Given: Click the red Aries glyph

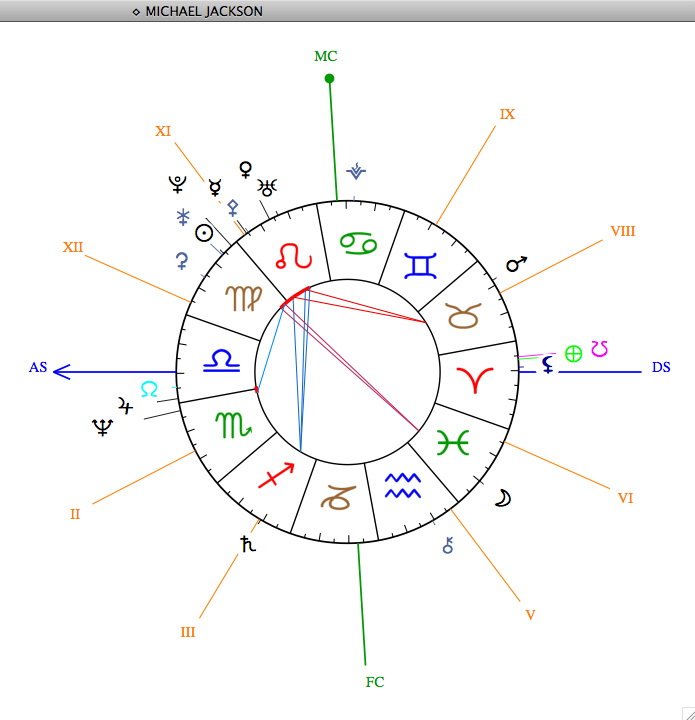Looking at the screenshot, I should pos(475,380).
